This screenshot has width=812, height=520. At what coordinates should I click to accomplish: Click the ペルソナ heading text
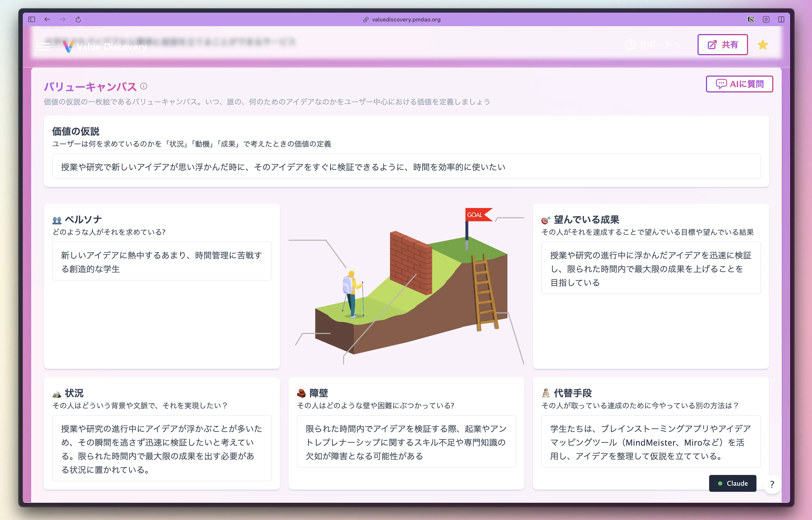click(x=83, y=220)
